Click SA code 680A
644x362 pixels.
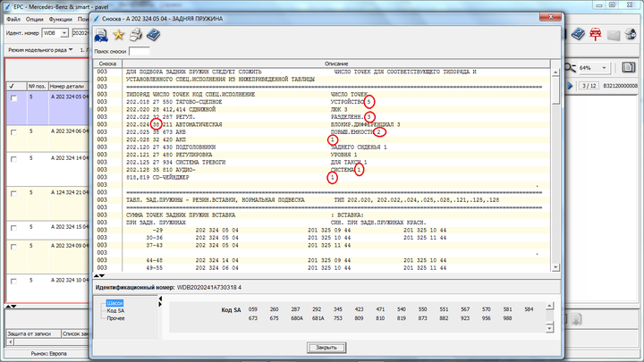(297, 318)
